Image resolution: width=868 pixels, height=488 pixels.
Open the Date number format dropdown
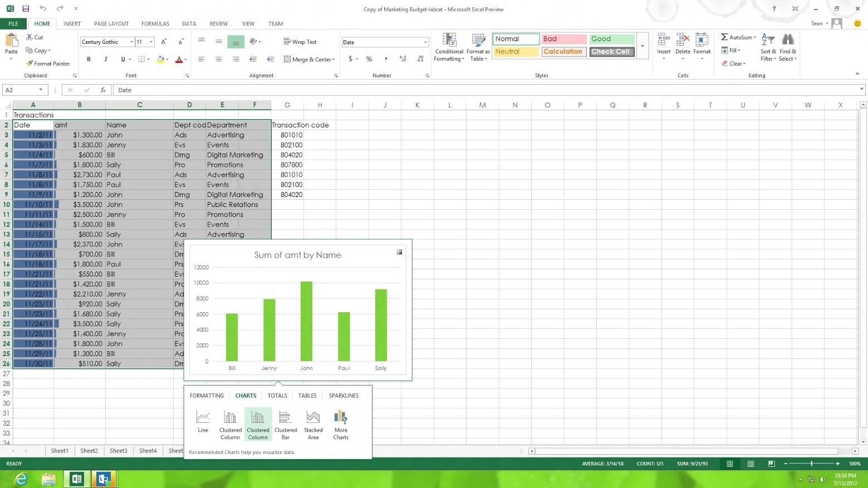425,42
